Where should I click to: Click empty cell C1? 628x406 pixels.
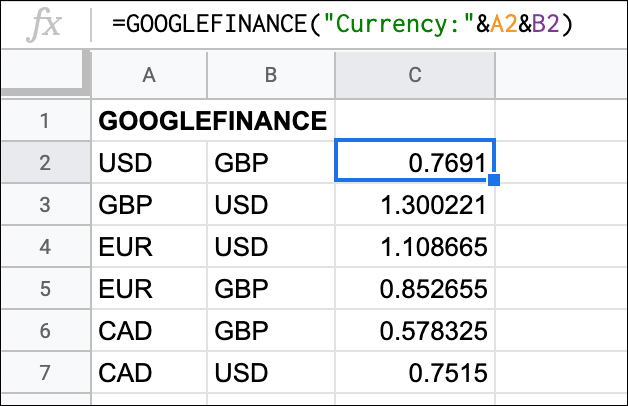[415, 120]
